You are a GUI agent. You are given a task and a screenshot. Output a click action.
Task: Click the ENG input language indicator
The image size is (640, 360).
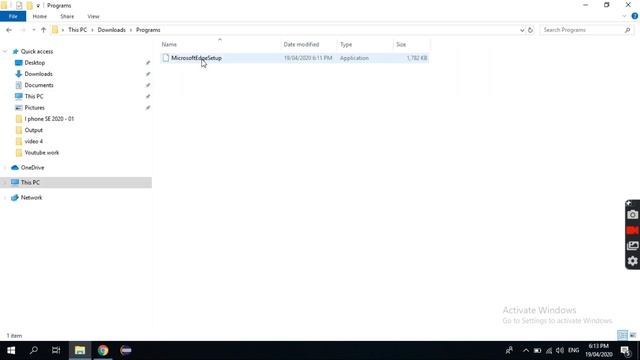(573, 351)
